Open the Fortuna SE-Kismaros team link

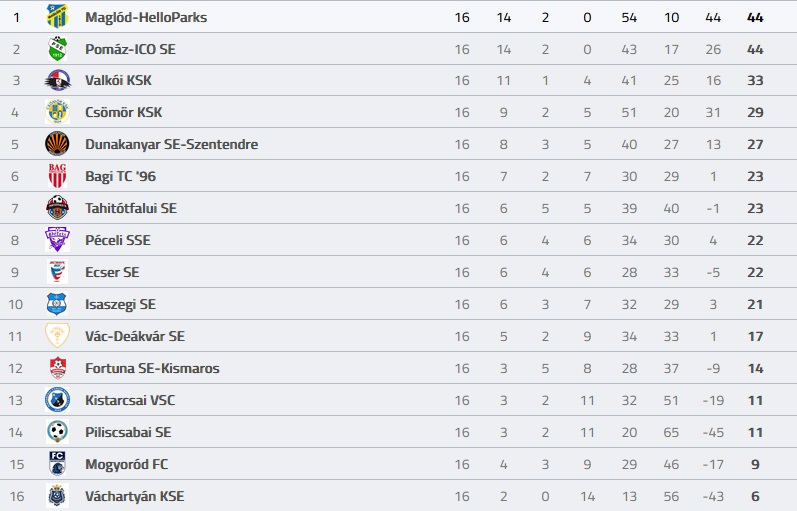(x=152, y=369)
